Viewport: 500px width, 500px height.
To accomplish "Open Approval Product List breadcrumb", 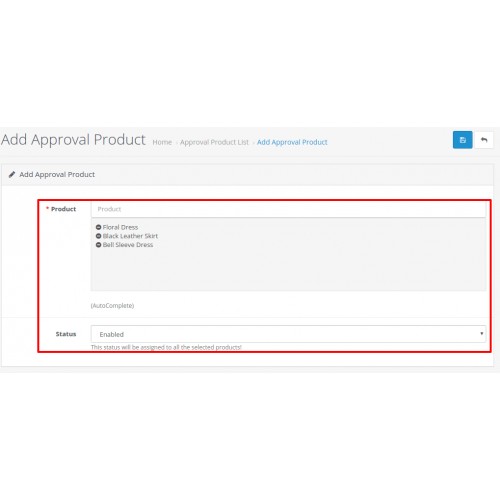I will coord(214,142).
